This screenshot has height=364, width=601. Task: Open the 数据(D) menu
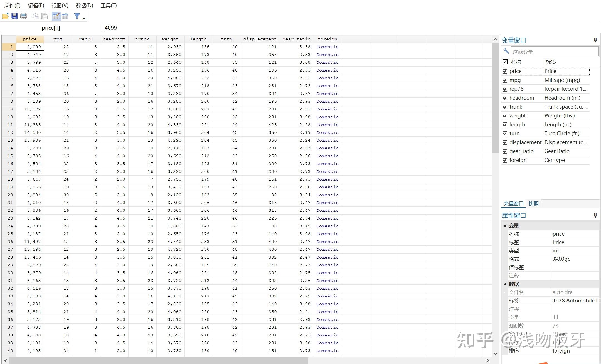pos(84,5)
